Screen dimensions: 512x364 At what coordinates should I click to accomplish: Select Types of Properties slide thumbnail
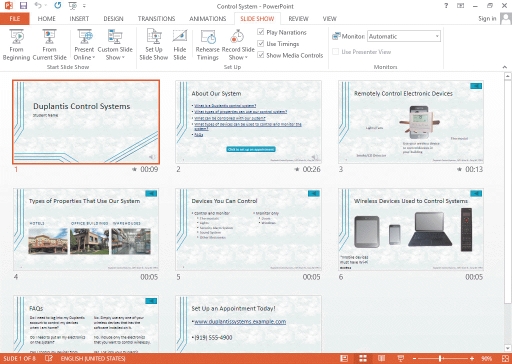click(86, 229)
